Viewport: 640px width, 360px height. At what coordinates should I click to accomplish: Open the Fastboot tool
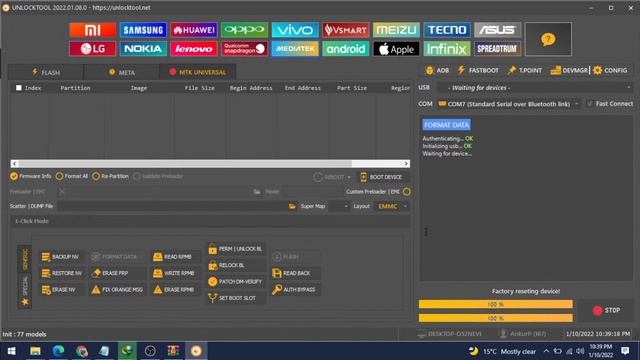point(478,70)
